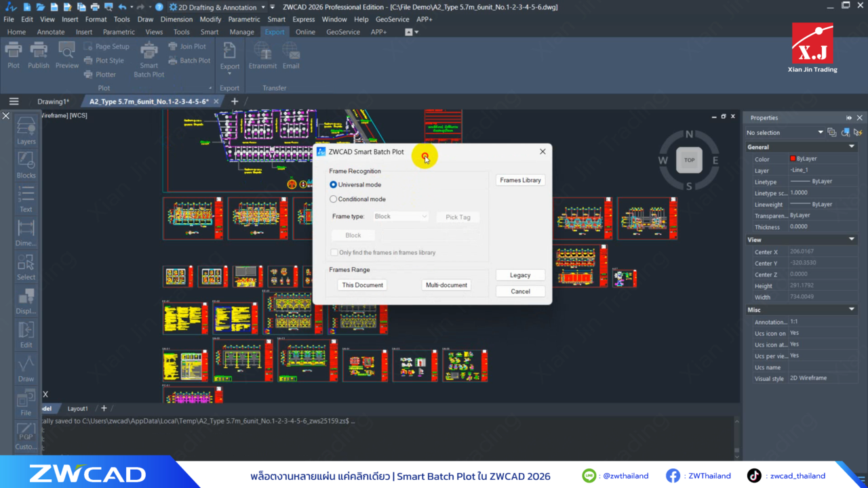Image resolution: width=868 pixels, height=488 pixels.
Task: Click the Preview ribbon icon
Action: point(67,56)
